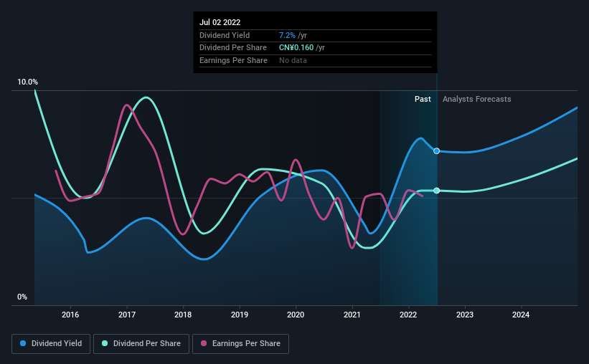589x364 pixels.
Task: Select the blue data point marker on Dividend Yield line
Action: pyautogui.click(x=436, y=151)
